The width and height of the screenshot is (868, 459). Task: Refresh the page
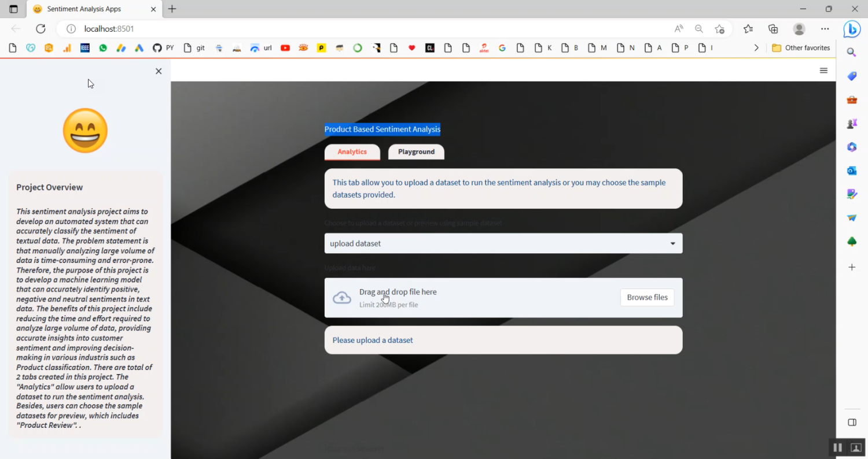click(41, 29)
